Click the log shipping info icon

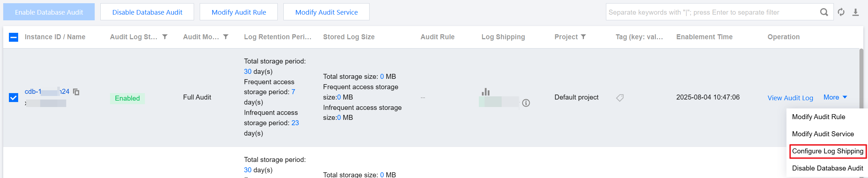click(526, 103)
